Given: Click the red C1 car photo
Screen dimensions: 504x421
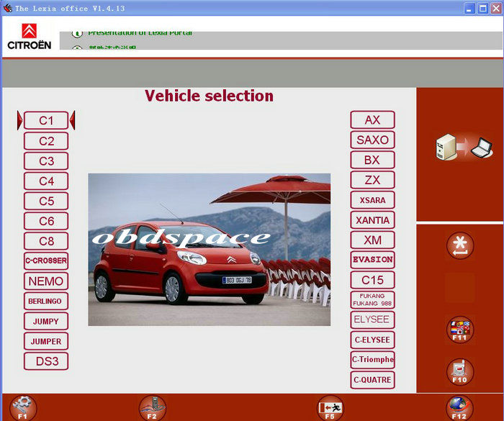Looking at the screenshot, I should pyautogui.click(x=210, y=250).
